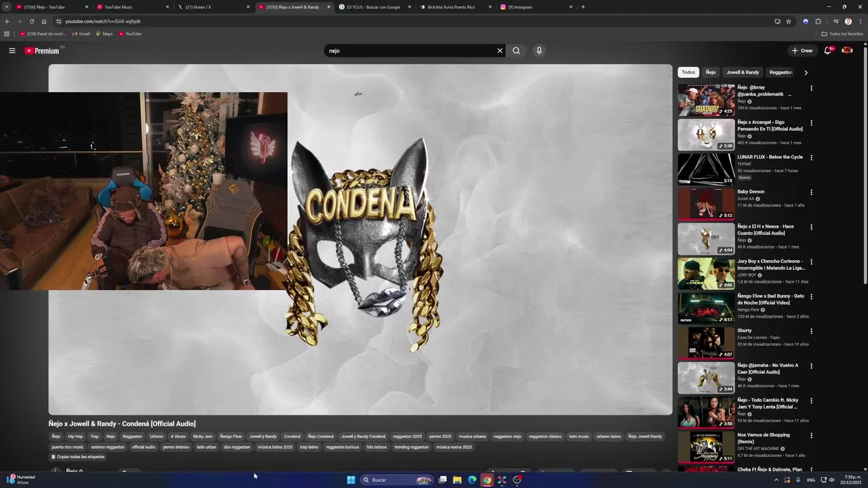This screenshot has width=868, height=488.
Task: Open Microsoft Edge from taskbar
Action: pyautogui.click(x=472, y=480)
